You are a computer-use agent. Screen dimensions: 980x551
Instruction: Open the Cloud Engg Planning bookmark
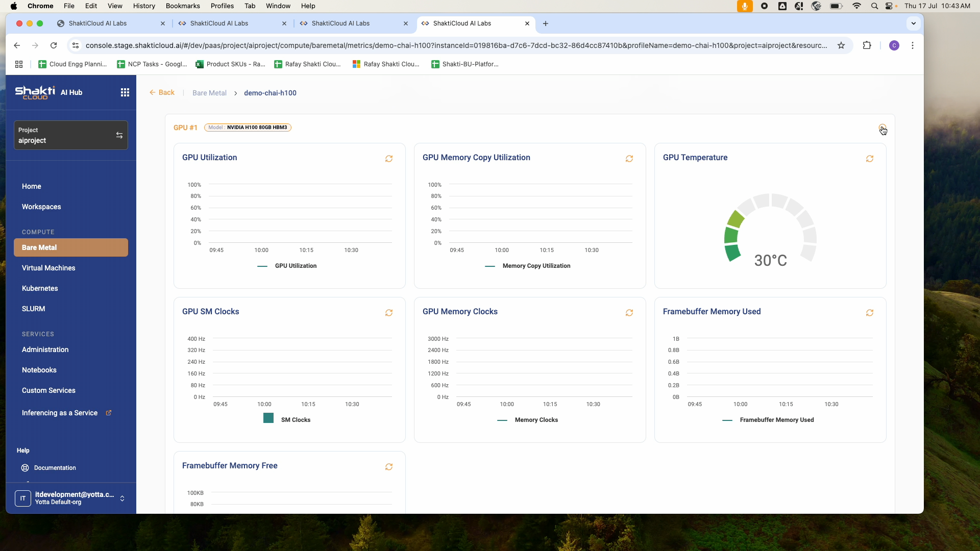73,64
